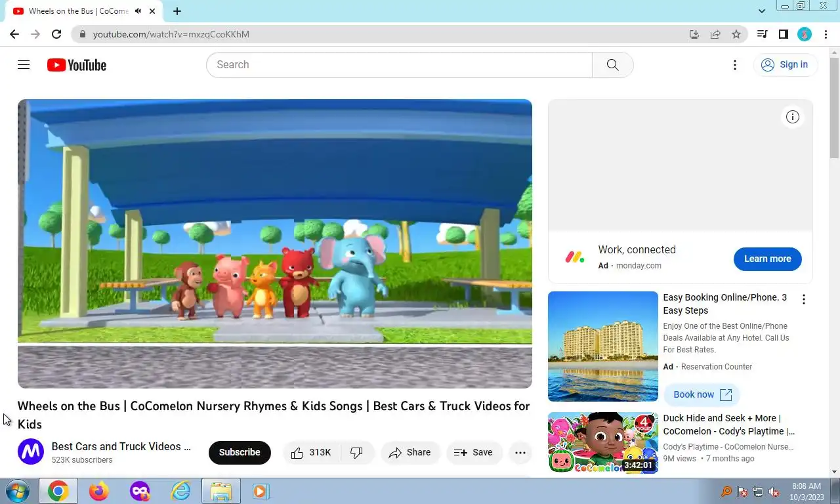Viewport: 840px width, 504px height.
Task: Launch Internet Explorer from taskbar
Action: (180, 491)
